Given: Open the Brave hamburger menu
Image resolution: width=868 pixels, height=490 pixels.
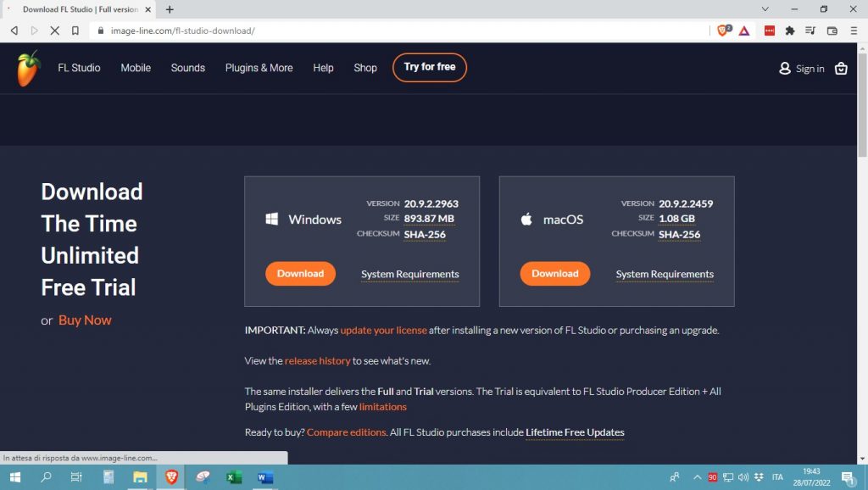Looking at the screenshot, I should (x=853, y=31).
